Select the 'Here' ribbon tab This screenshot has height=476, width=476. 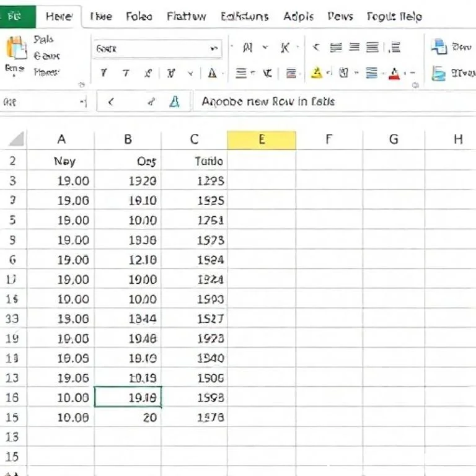click(x=59, y=16)
